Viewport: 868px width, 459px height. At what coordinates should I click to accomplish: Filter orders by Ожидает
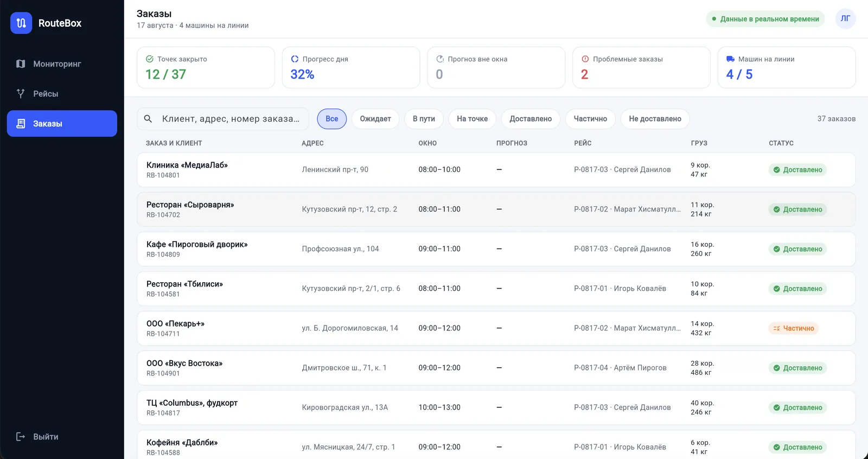(x=375, y=119)
